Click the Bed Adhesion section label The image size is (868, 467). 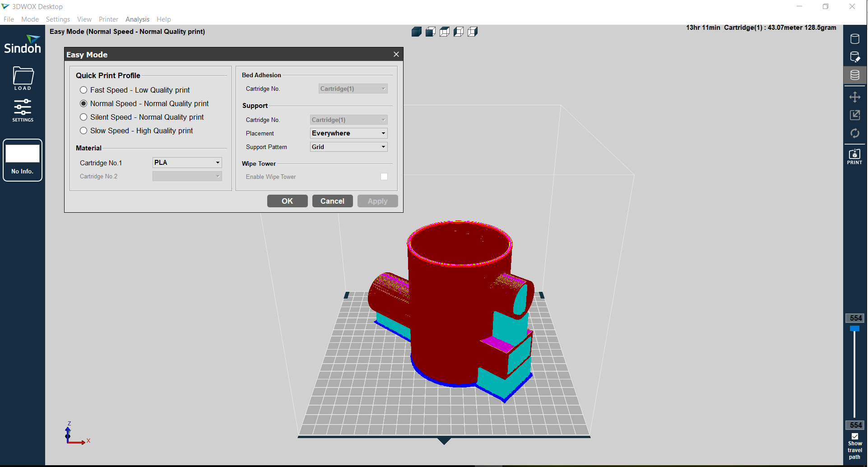[x=261, y=75]
